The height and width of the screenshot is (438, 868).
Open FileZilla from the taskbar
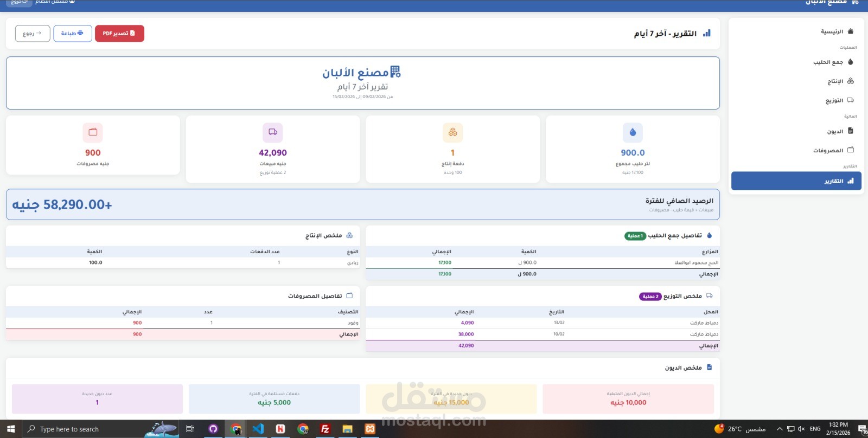pos(325,429)
